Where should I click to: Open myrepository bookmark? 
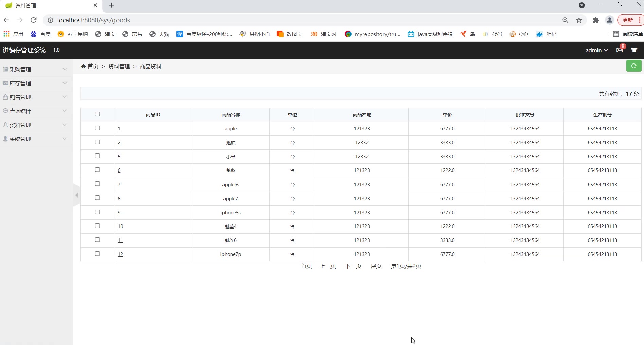coord(373,34)
